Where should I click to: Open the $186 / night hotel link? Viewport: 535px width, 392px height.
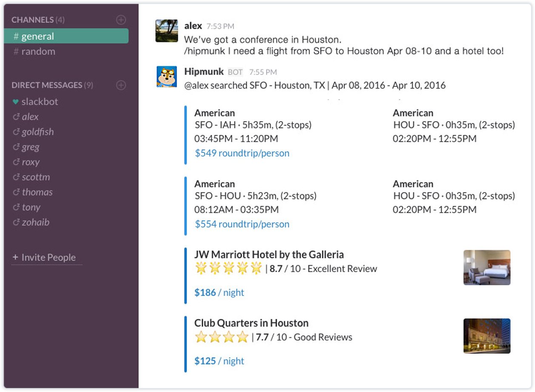[x=219, y=293]
